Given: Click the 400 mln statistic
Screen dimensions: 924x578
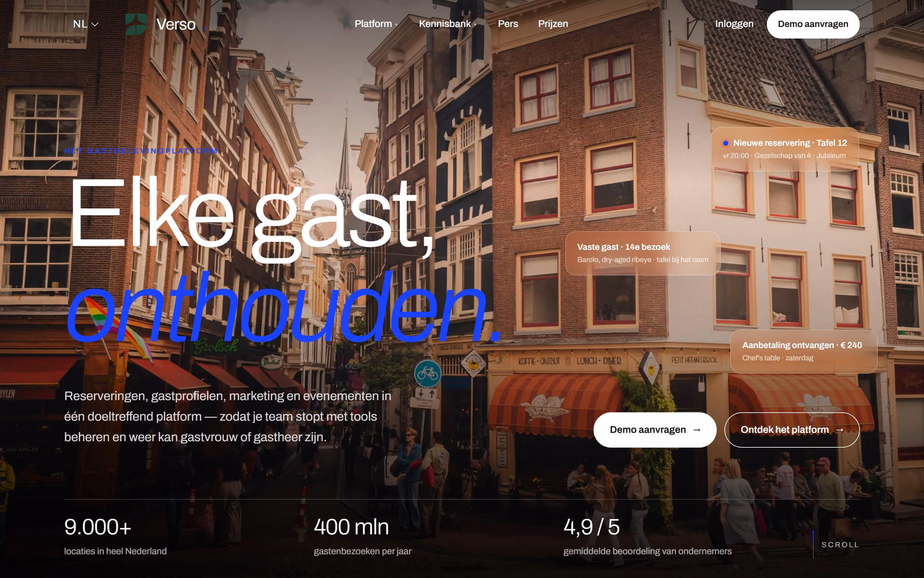Looking at the screenshot, I should [x=351, y=527].
